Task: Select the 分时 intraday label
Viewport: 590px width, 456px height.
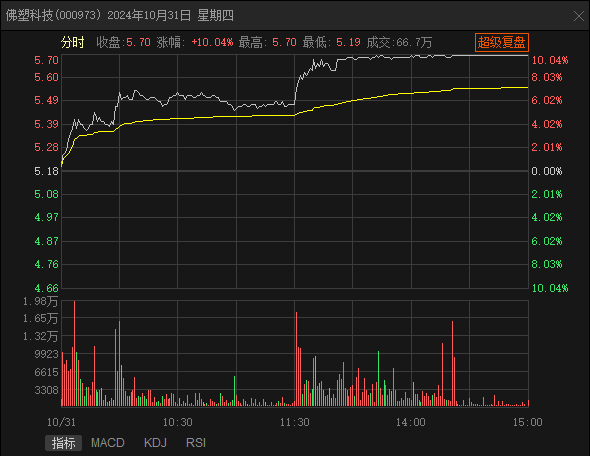Action: click(73, 42)
